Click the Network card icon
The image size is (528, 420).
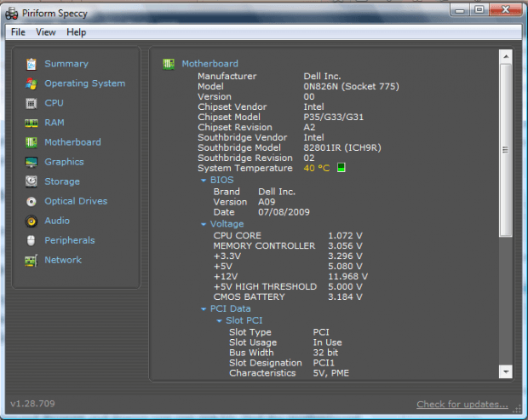32,261
